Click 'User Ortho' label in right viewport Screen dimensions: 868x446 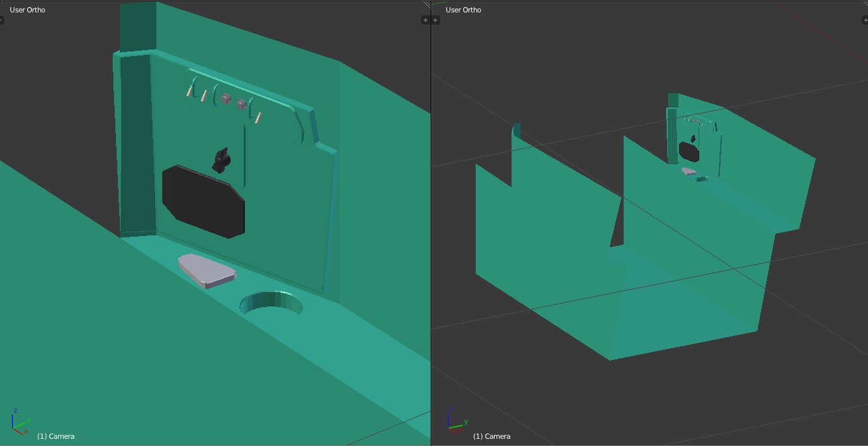click(463, 10)
